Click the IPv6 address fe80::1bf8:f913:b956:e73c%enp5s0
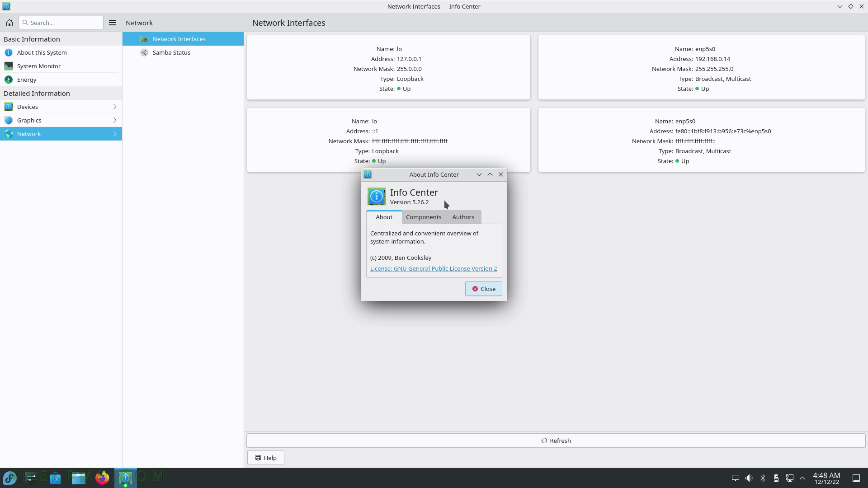 click(723, 131)
